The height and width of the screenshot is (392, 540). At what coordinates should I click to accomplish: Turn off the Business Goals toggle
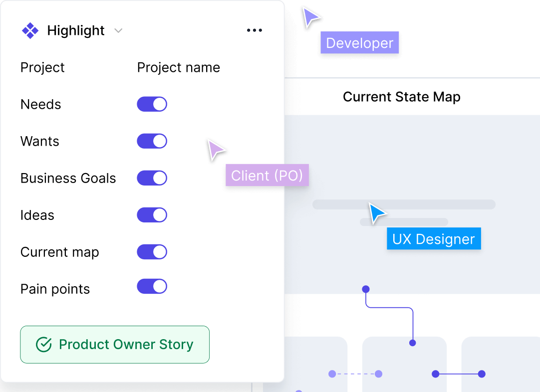pyautogui.click(x=152, y=178)
